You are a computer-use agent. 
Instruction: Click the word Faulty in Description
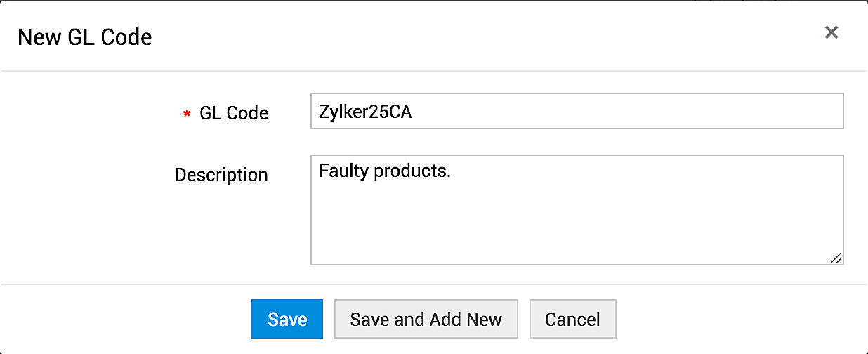[343, 171]
